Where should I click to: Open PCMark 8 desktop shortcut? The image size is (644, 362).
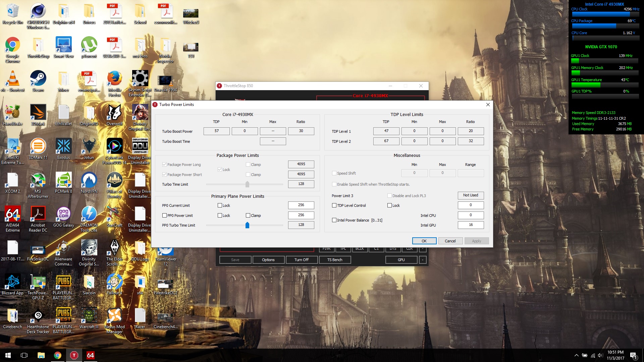pyautogui.click(x=63, y=183)
